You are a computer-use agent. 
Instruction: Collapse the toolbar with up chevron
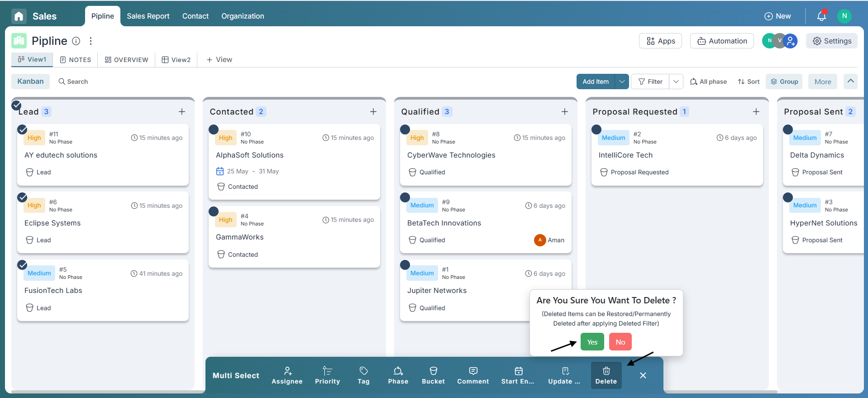851,81
